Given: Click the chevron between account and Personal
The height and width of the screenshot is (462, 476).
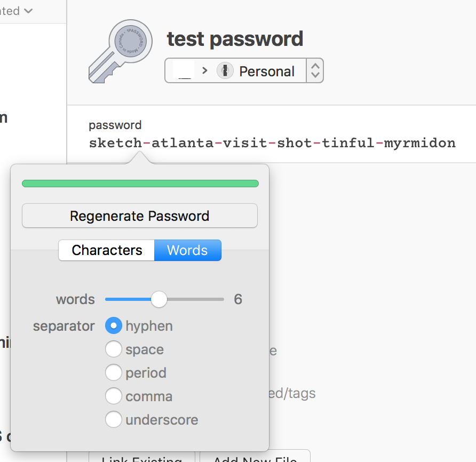Looking at the screenshot, I should pos(205,71).
